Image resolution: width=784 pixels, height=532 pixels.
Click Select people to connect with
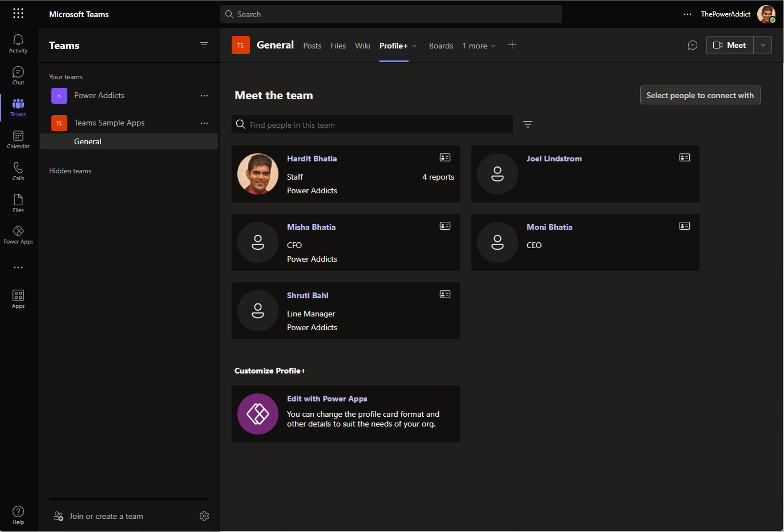pyautogui.click(x=700, y=95)
